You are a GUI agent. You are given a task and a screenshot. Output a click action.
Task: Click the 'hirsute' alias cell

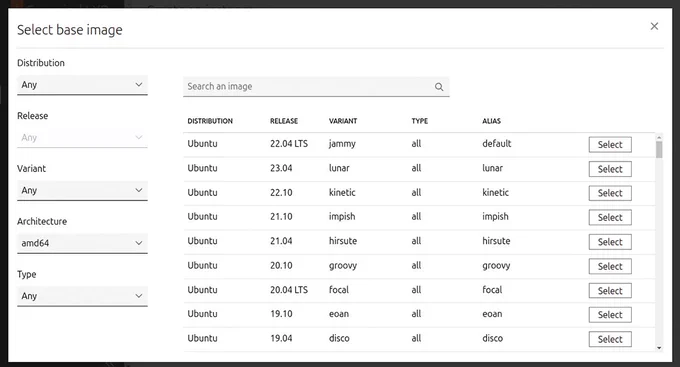[x=496, y=241]
